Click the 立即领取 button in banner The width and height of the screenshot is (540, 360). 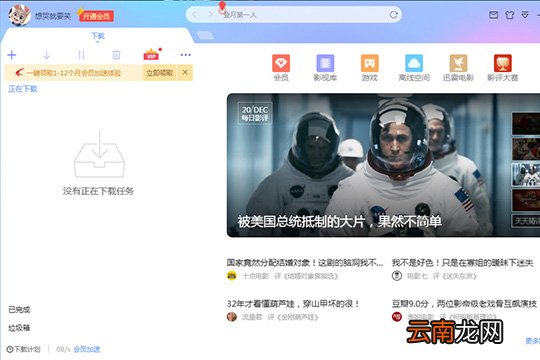(x=159, y=73)
